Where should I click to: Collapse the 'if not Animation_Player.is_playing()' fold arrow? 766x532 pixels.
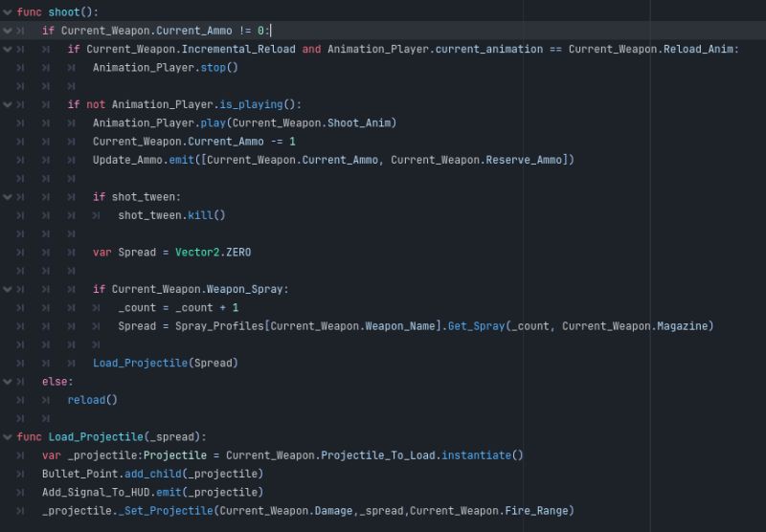(x=8, y=104)
